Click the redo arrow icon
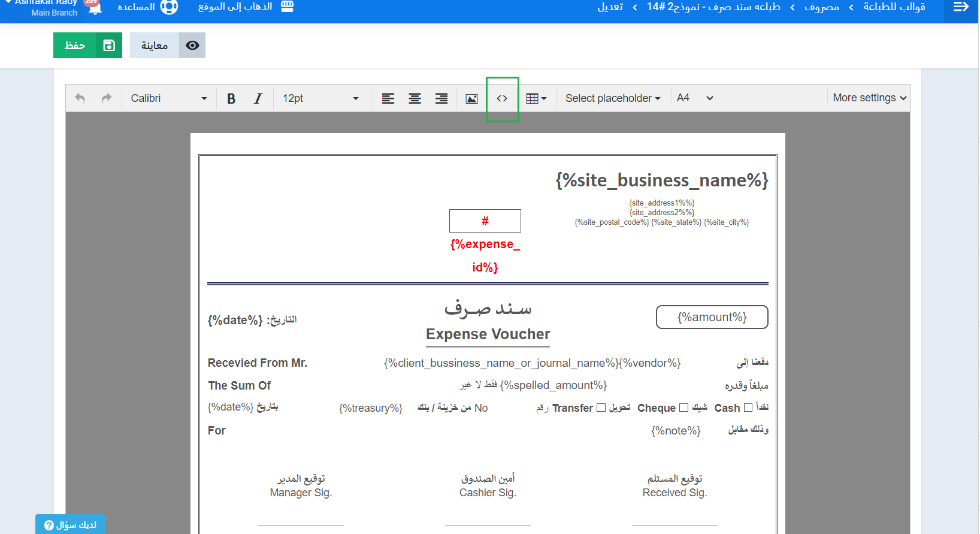 point(107,98)
